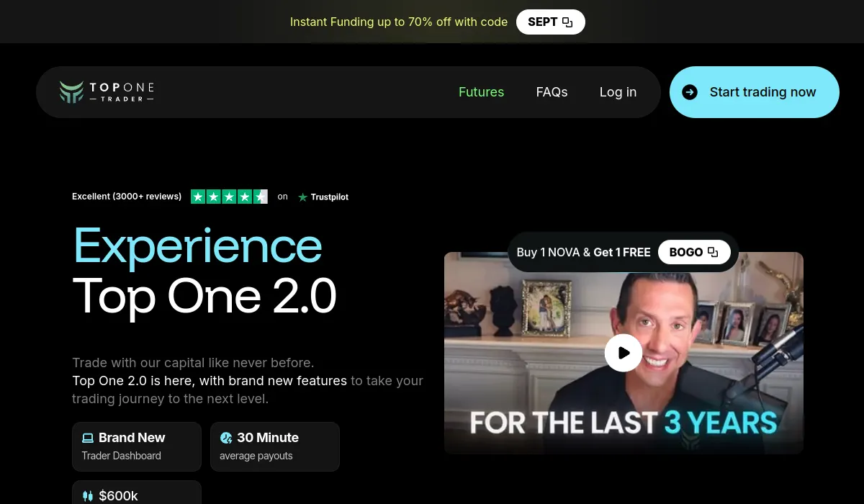
Task: Copy the SEPT promo code
Action: point(551,22)
